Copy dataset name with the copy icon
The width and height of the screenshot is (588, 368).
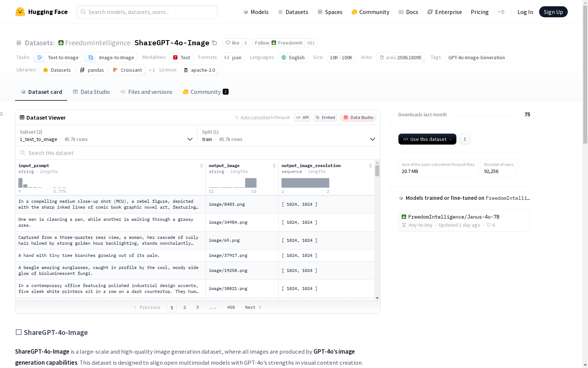[214, 43]
